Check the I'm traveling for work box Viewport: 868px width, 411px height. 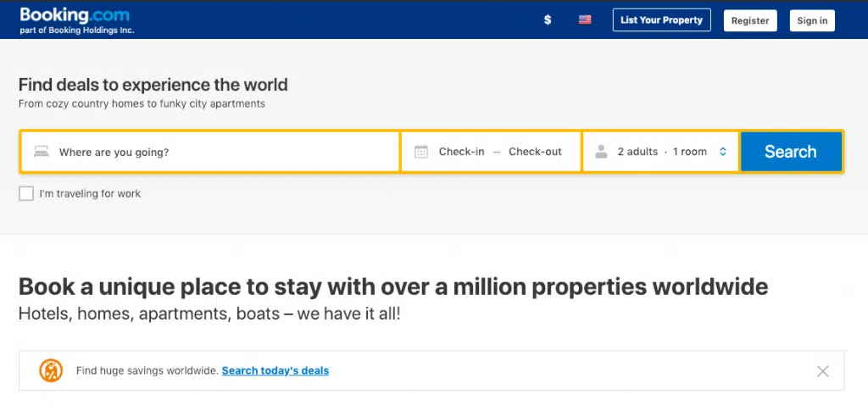click(x=26, y=194)
